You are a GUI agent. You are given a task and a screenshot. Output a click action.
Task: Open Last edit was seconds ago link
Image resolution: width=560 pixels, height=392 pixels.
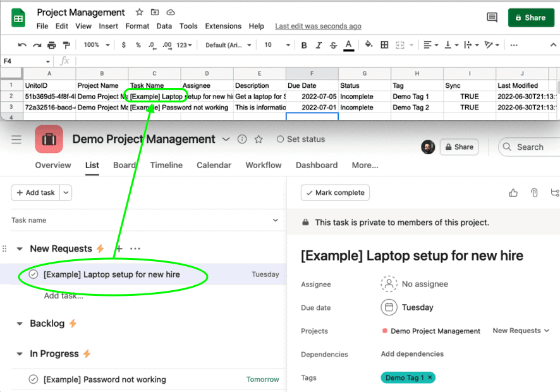(x=318, y=26)
